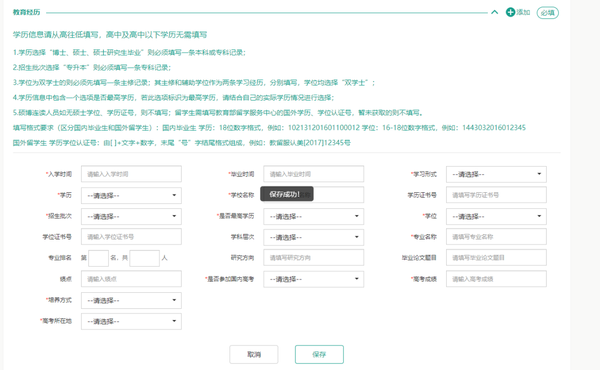Focus the 毕业时间 input field
Screen dimensions: 600x370
[x=313, y=174]
